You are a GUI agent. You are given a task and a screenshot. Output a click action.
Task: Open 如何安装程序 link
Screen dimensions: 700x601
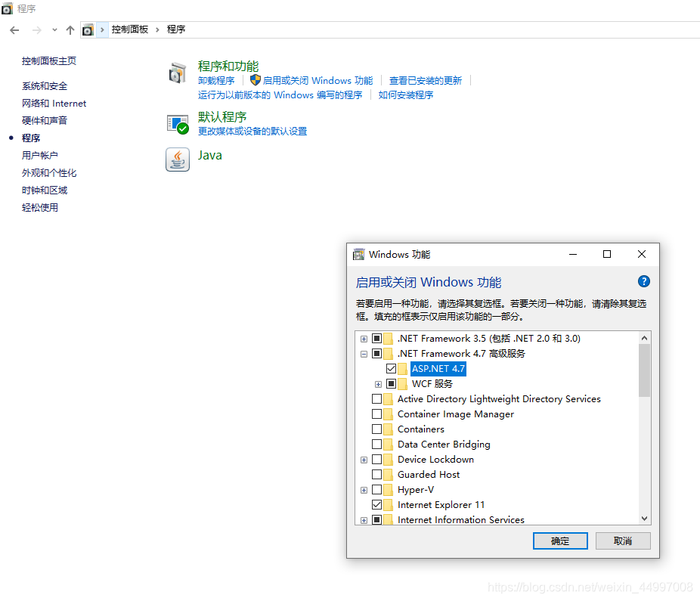click(406, 95)
